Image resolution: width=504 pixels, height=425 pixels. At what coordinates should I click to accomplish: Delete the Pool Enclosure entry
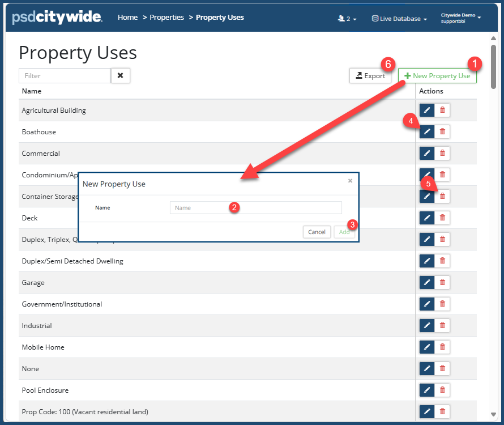pos(442,390)
